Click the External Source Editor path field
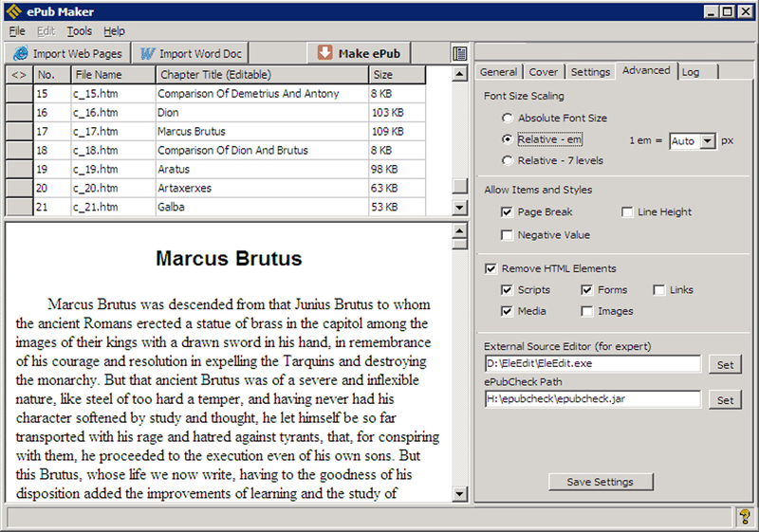This screenshot has height=532, width=759. click(592, 364)
